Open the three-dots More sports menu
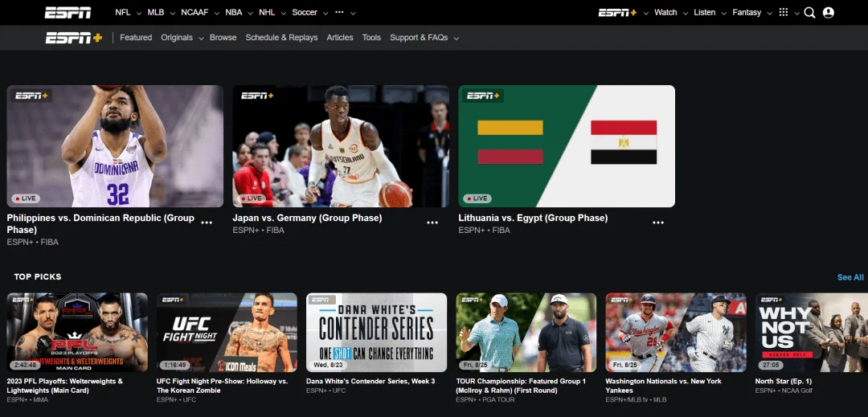Screen dimensions: 868x417 [339, 12]
